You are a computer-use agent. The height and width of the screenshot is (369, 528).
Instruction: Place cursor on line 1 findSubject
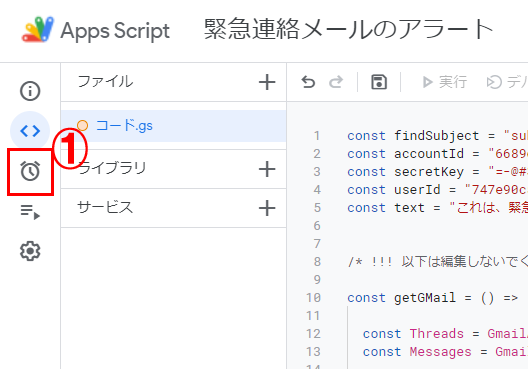(437, 136)
